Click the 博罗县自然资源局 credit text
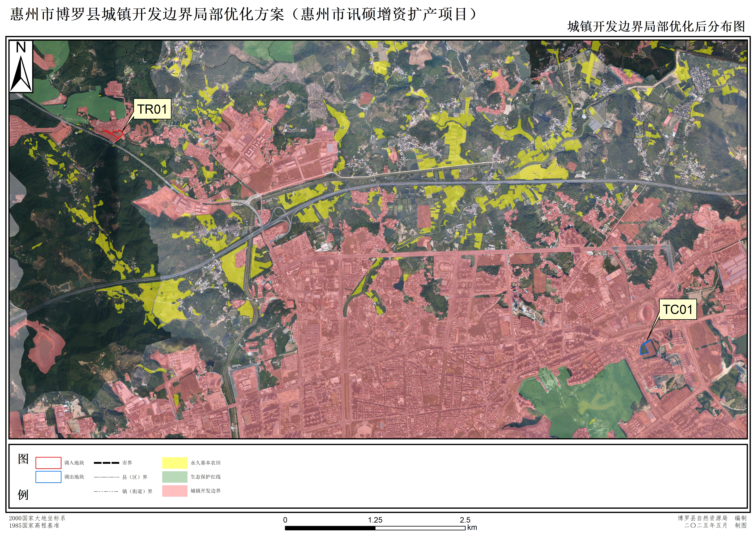Screen dimensions: 756x534 (x=702, y=518)
